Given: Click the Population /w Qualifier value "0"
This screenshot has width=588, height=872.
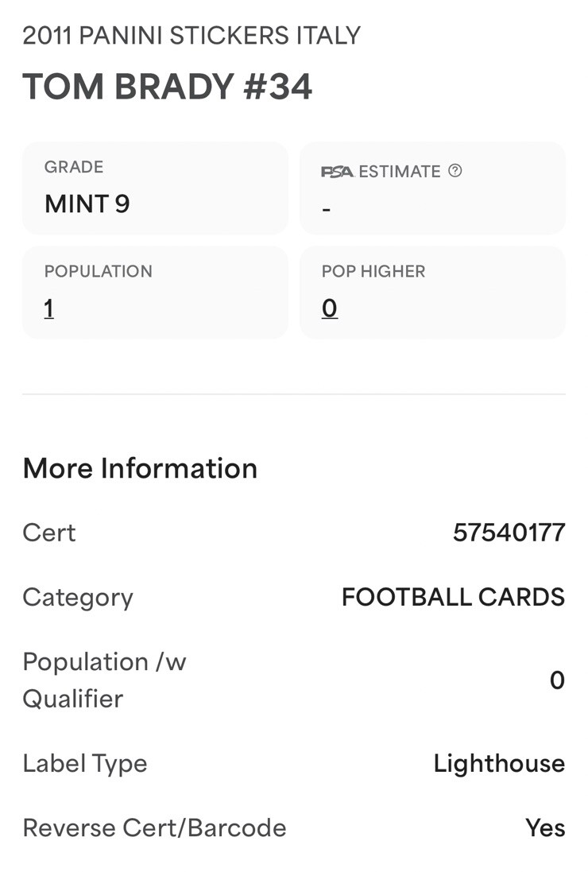Looking at the screenshot, I should click(x=557, y=680).
